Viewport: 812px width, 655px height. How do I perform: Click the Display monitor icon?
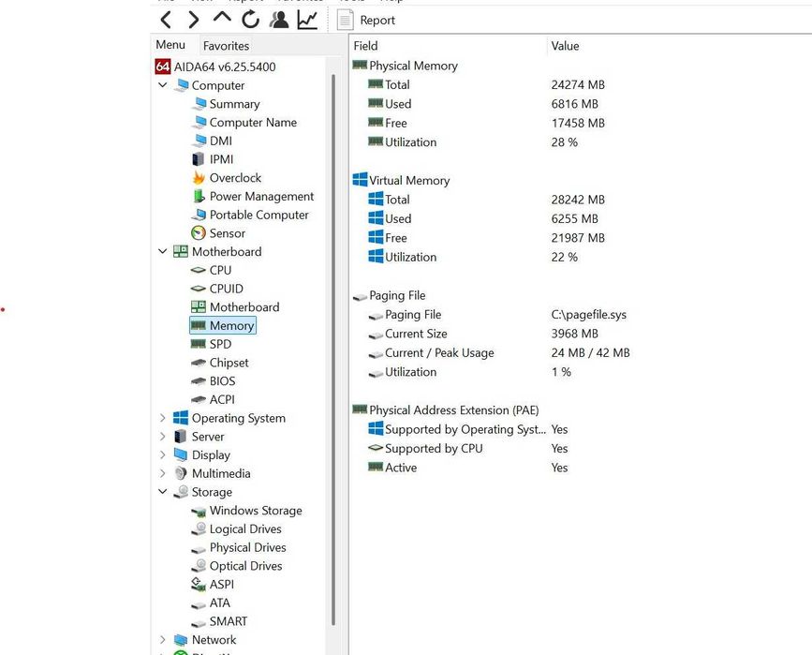click(181, 455)
